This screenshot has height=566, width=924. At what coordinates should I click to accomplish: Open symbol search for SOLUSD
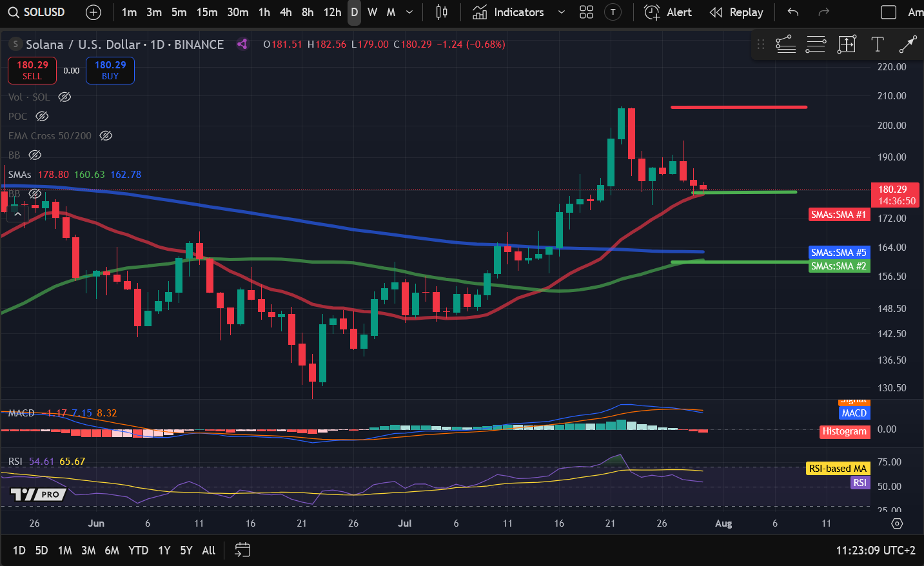pos(37,12)
